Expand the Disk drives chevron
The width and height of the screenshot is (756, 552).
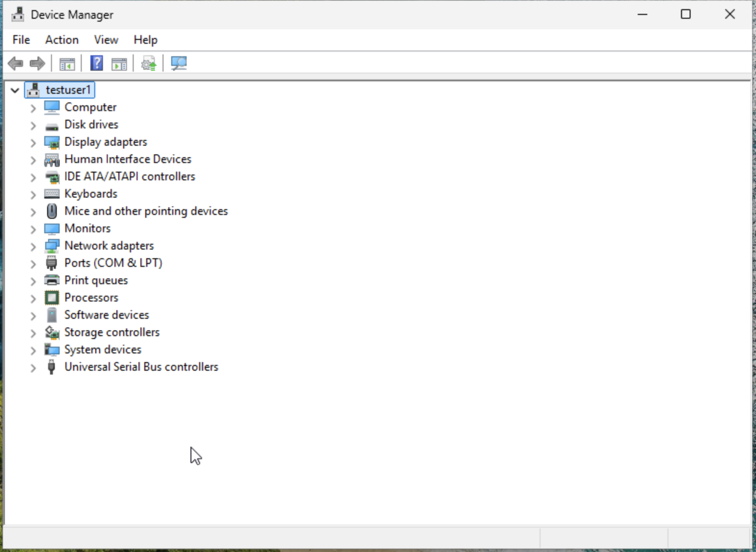click(33, 125)
